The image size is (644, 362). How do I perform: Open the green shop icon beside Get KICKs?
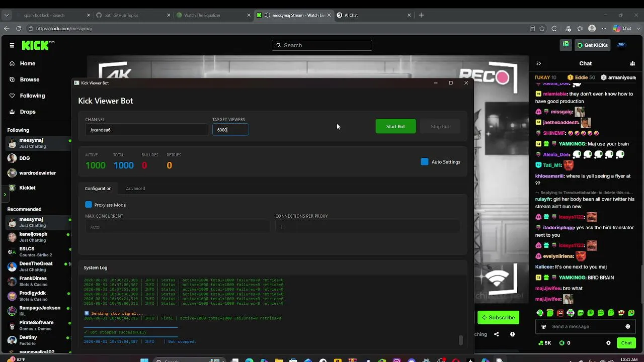(x=566, y=45)
